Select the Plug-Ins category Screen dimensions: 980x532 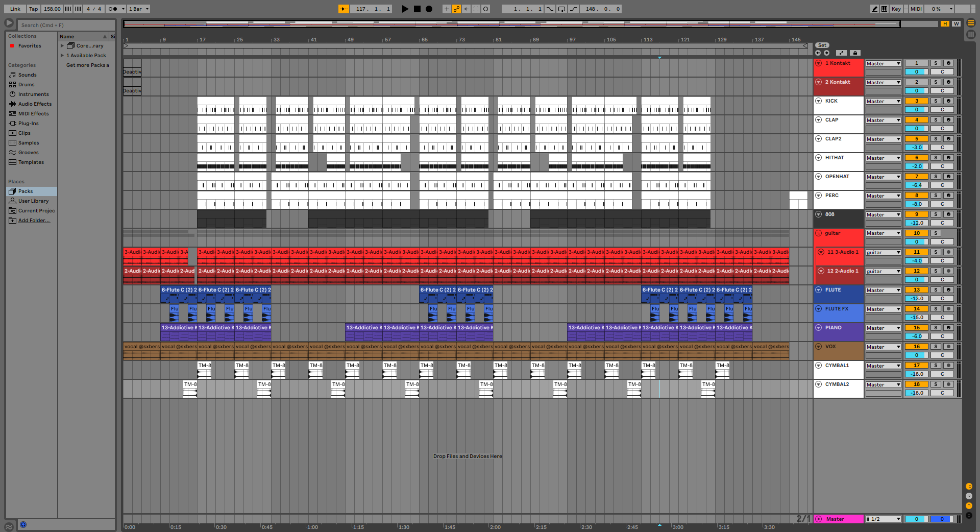(x=28, y=124)
